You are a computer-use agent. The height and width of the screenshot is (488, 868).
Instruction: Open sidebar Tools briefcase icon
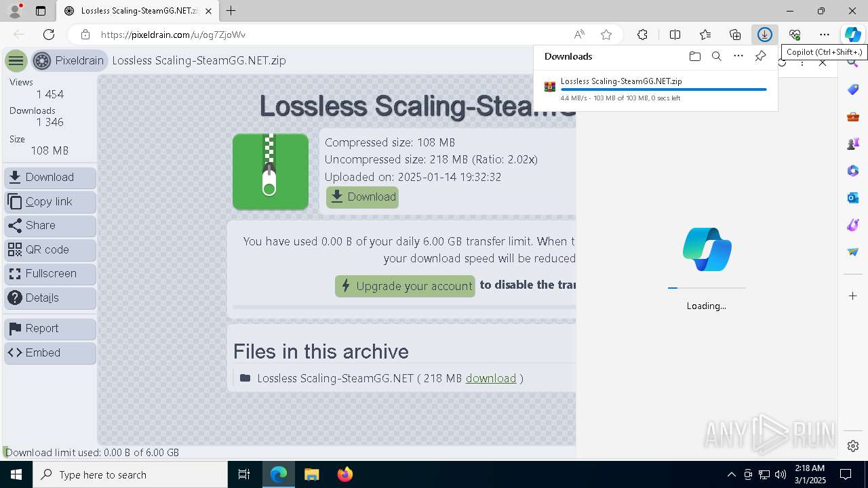coord(853,117)
